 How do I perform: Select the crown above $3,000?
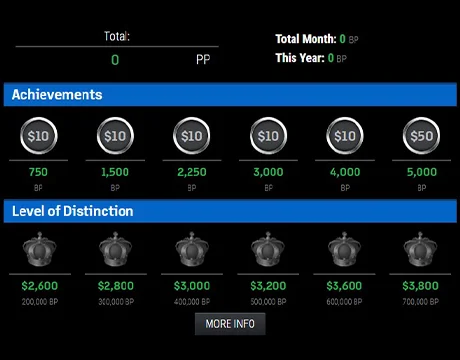tap(192, 249)
